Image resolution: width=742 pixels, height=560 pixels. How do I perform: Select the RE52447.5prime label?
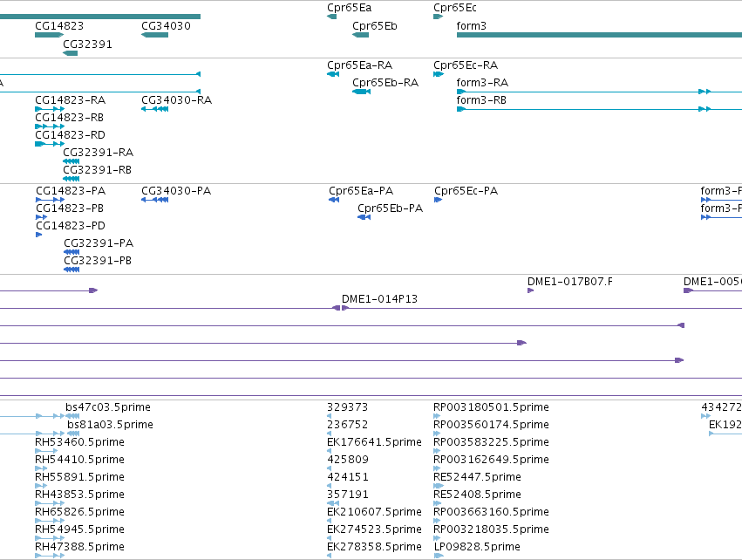(x=477, y=477)
